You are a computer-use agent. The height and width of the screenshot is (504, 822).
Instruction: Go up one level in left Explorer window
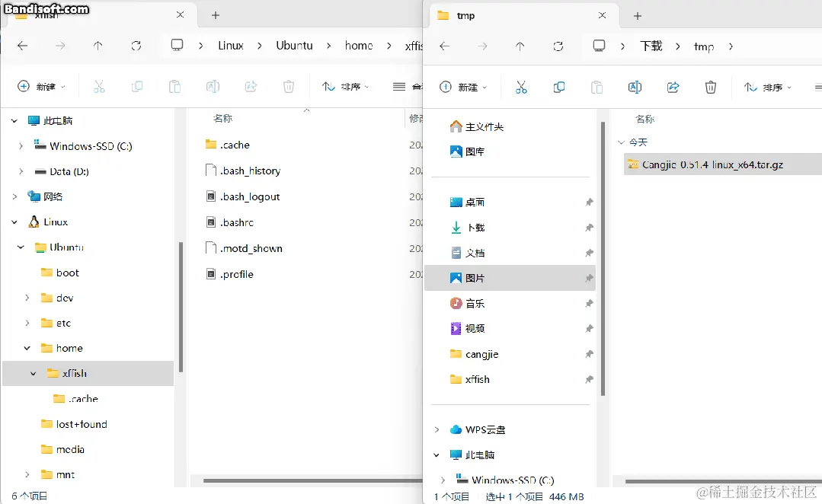click(98, 46)
